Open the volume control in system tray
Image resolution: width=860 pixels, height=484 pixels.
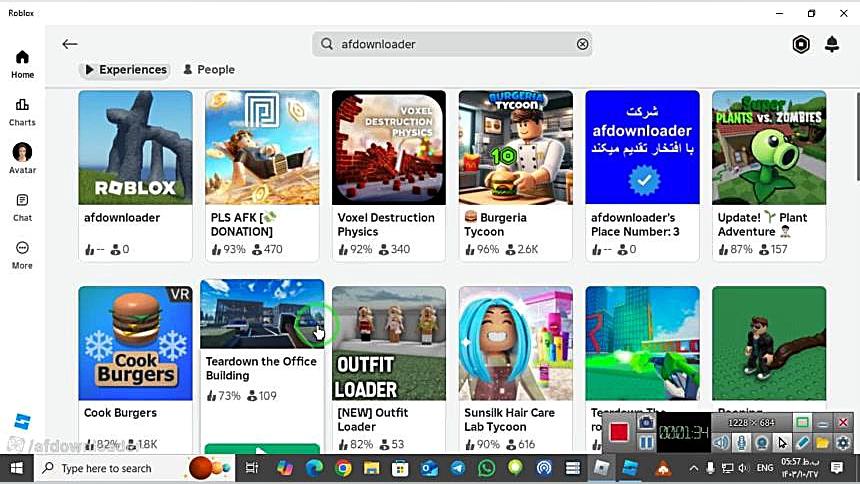pos(743,468)
